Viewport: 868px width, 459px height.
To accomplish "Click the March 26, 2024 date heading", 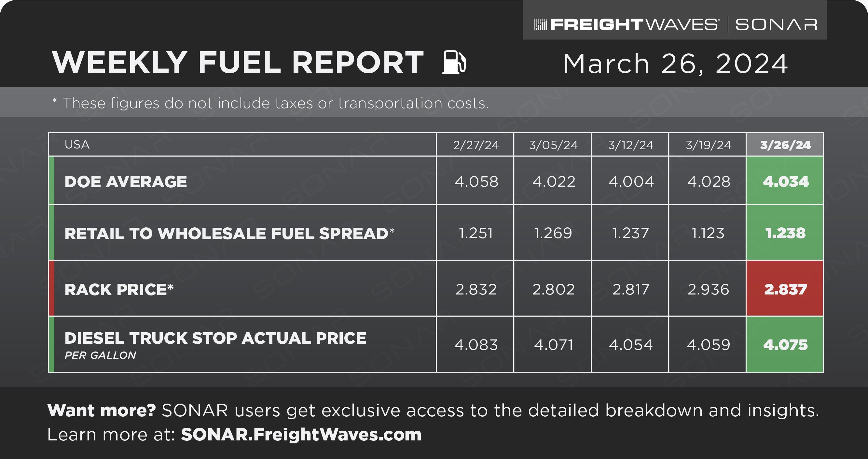I will (x=676, y=64).
